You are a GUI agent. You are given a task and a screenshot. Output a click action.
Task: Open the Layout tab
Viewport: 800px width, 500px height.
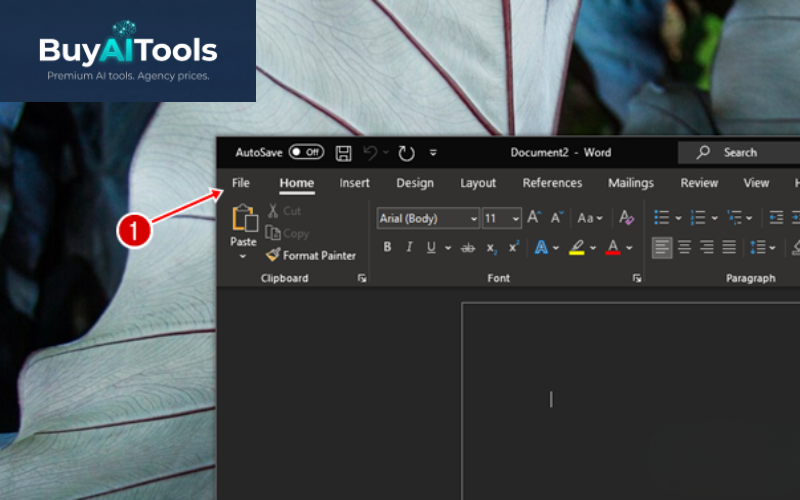click(x=478, y=183)
